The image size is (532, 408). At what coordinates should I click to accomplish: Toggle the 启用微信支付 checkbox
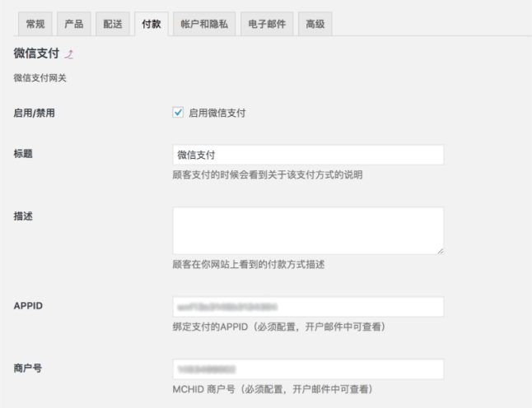pyautogui.click(x=178, y=113)
